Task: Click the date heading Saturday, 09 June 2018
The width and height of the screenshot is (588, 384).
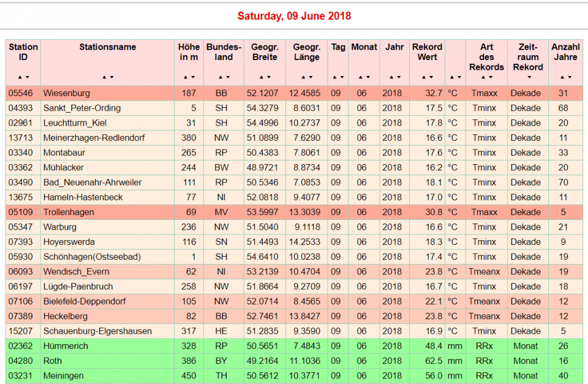Action: (294, 17)
